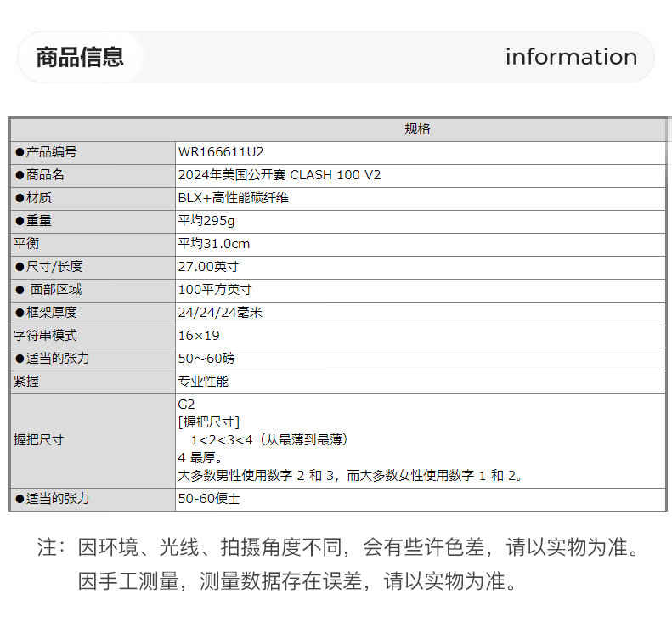Select the 平均295g weight value
The height and width of the screenshot is (628, 672).
pos(207,221)
